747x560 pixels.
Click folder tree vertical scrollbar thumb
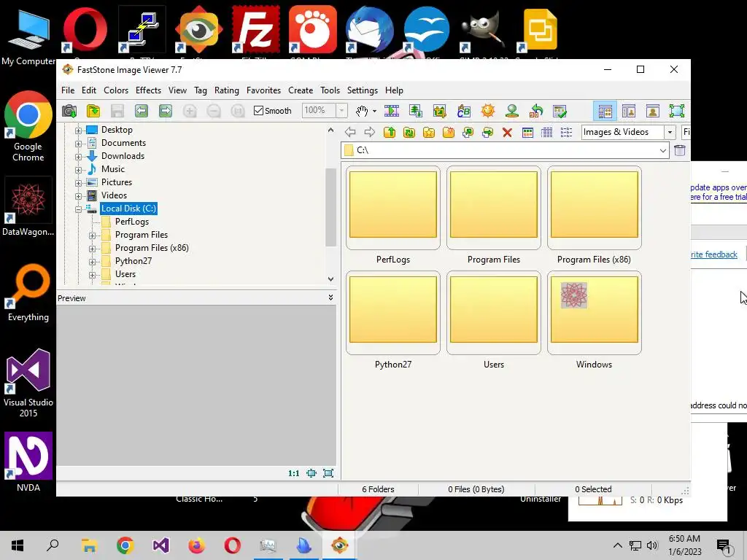[330, 207]
